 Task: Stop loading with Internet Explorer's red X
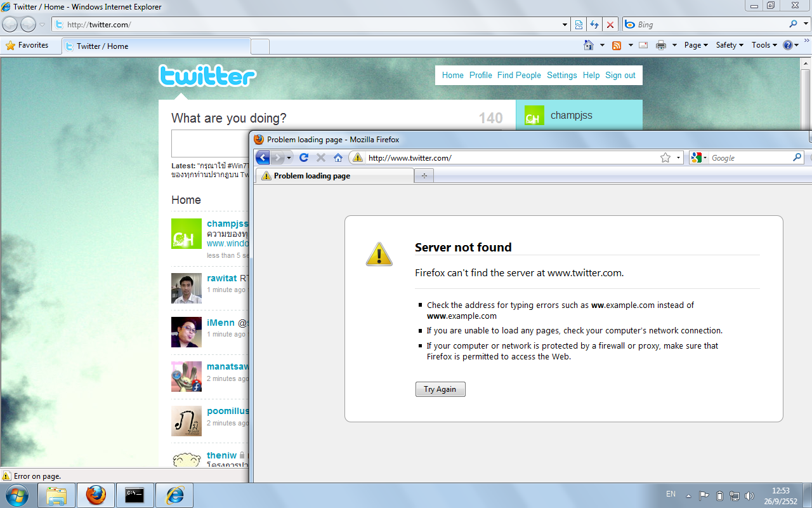tap(610, 25)
